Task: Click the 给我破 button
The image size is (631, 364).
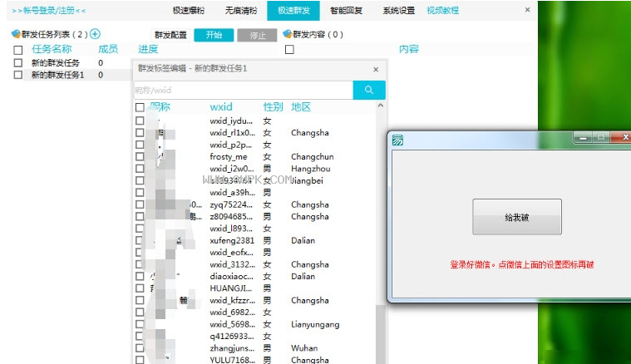Action: [x=517, y=217]
